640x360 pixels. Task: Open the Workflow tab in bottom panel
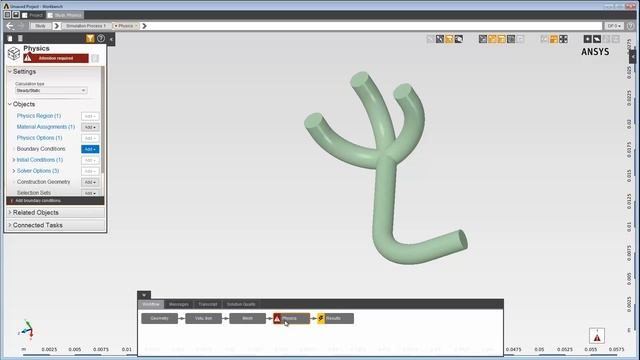tap(151, 304)
